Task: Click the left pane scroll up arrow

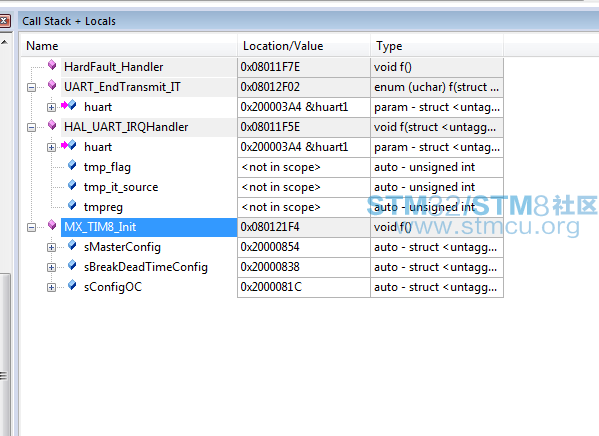Action: pos(4,42)
